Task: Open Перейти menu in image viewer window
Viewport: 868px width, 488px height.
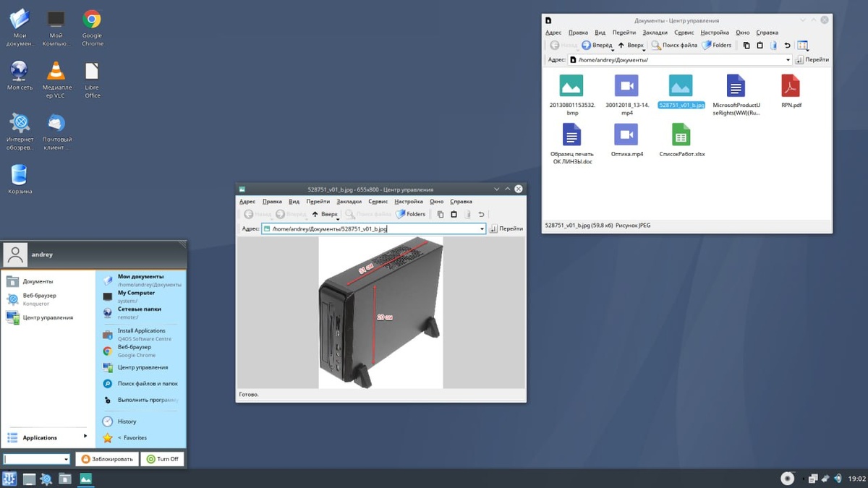Action: [x=318, y=202]
